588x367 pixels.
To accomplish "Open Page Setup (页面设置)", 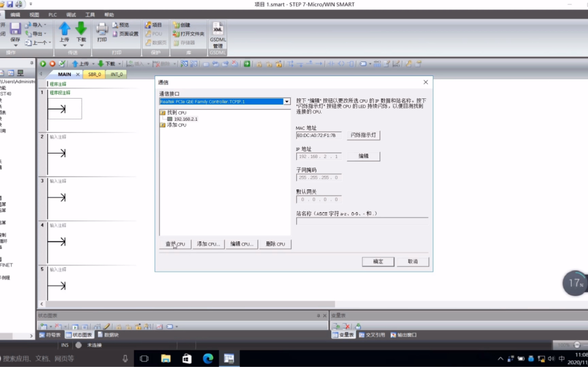I will [125, 34].
